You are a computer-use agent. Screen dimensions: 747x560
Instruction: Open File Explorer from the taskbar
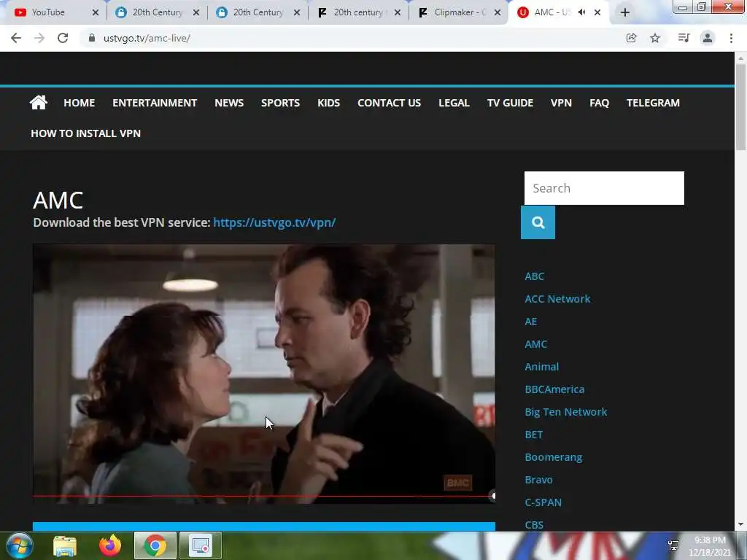coord(65,545)
